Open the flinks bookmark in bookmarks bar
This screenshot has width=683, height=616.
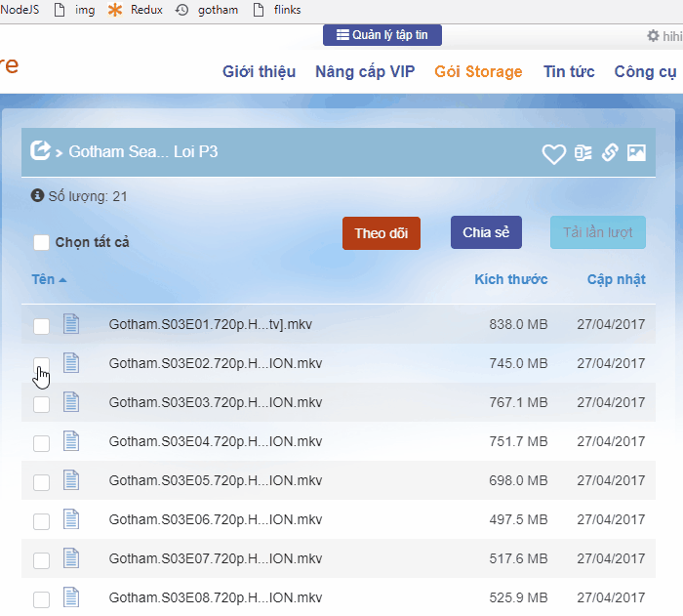pyautogui.click(x=277, y=10)
